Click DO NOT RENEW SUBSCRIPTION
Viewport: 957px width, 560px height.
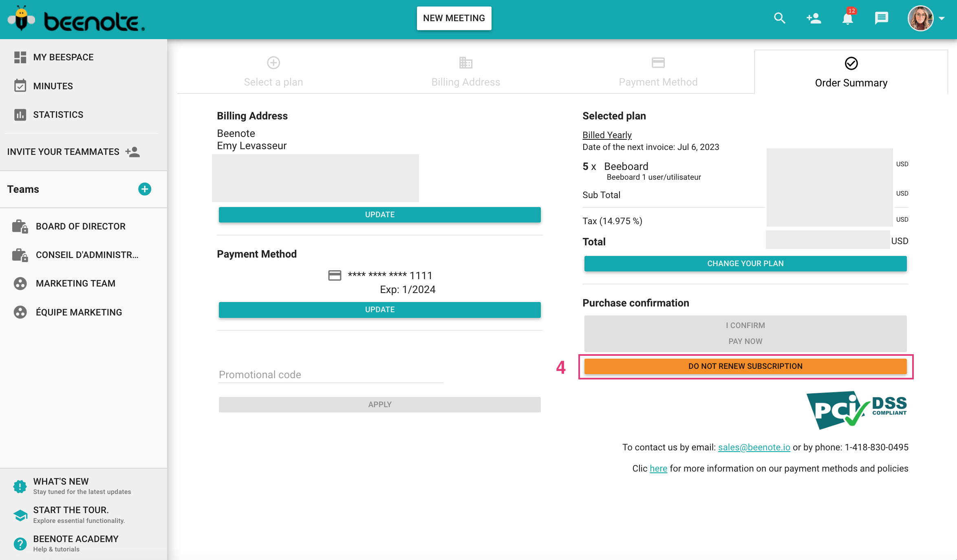click(745, 366)
